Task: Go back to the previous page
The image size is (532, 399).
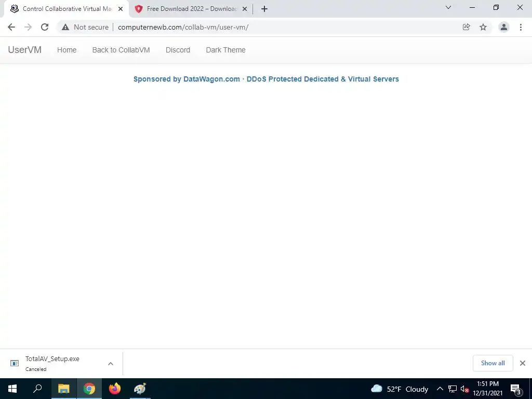Action: [x=11, y=27]
